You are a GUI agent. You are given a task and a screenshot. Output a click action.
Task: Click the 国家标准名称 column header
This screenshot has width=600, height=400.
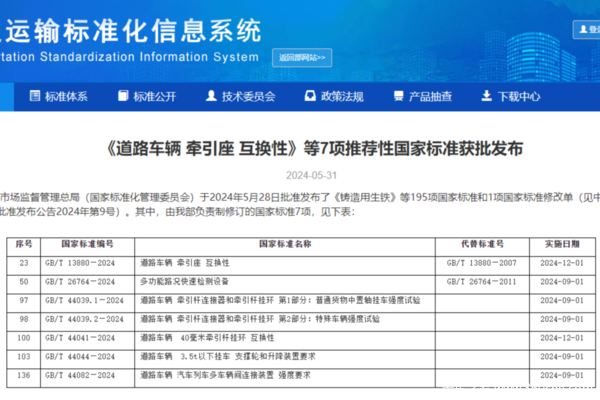[285, 243]
